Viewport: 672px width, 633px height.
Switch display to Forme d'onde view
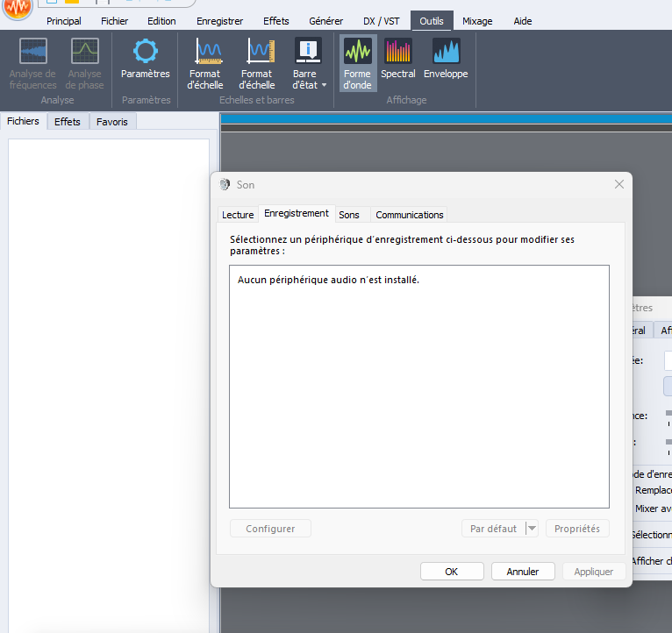click(x=357, y=54)
